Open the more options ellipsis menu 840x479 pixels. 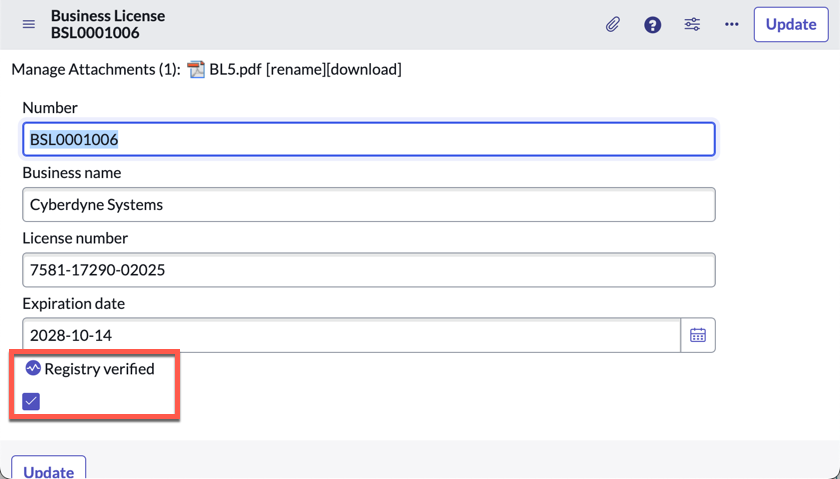tap(732, 25)
